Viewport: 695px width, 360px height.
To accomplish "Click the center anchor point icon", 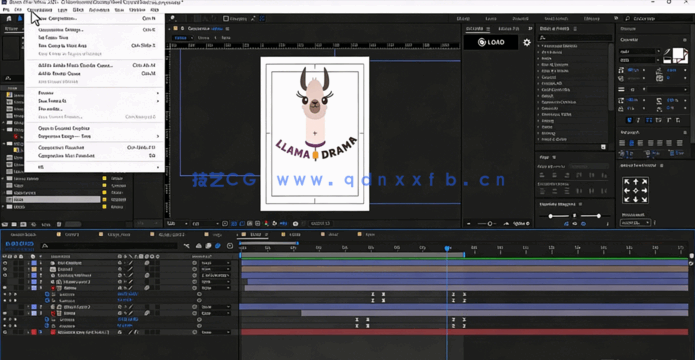I will (636, 191).
